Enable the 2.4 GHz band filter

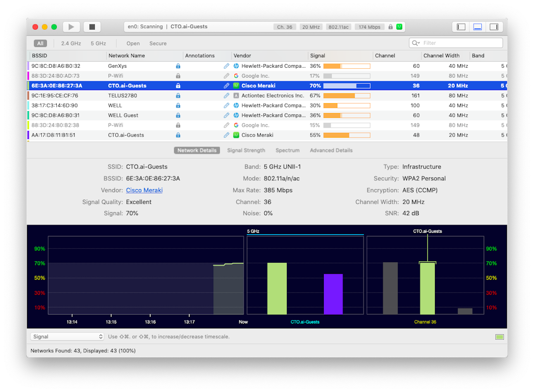[71, 43]
